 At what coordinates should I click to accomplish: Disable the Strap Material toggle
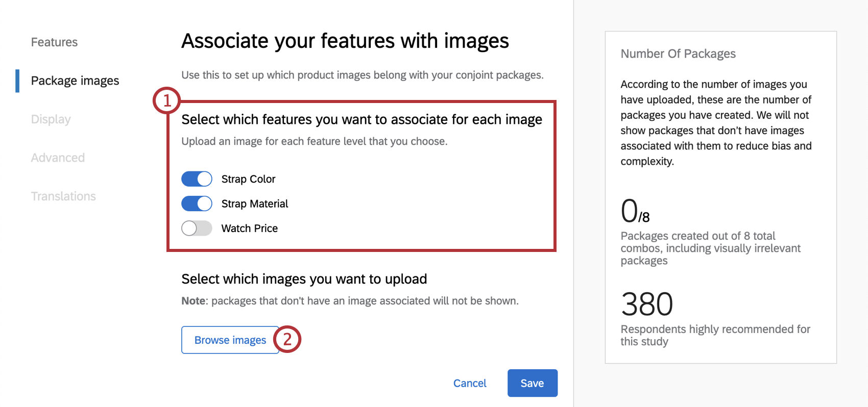click(197, 203)
